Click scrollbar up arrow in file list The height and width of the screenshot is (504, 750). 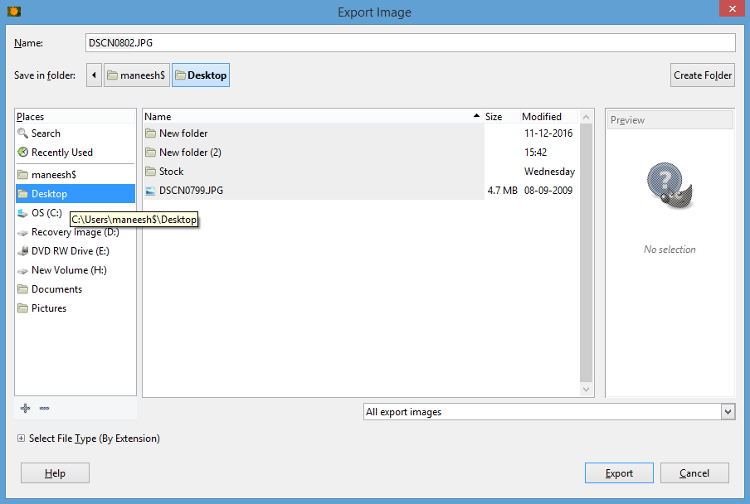point(586,117)
